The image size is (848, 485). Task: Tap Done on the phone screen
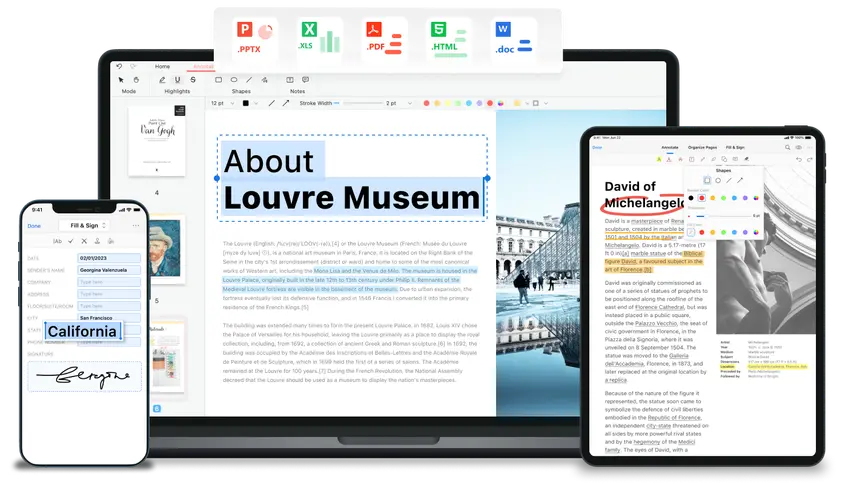point(34,226)
